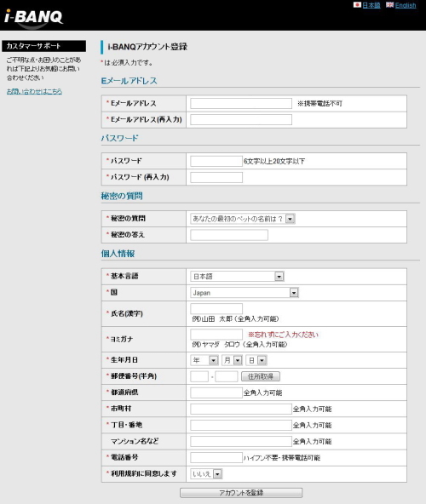The image size is (426, 504).
Task: Focus the マンション名など input field
Action: pyautogui.click(x=241, y=441)
